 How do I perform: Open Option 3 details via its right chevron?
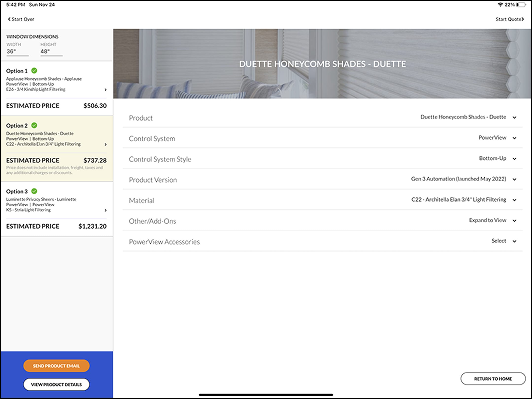tap(105, 210)
